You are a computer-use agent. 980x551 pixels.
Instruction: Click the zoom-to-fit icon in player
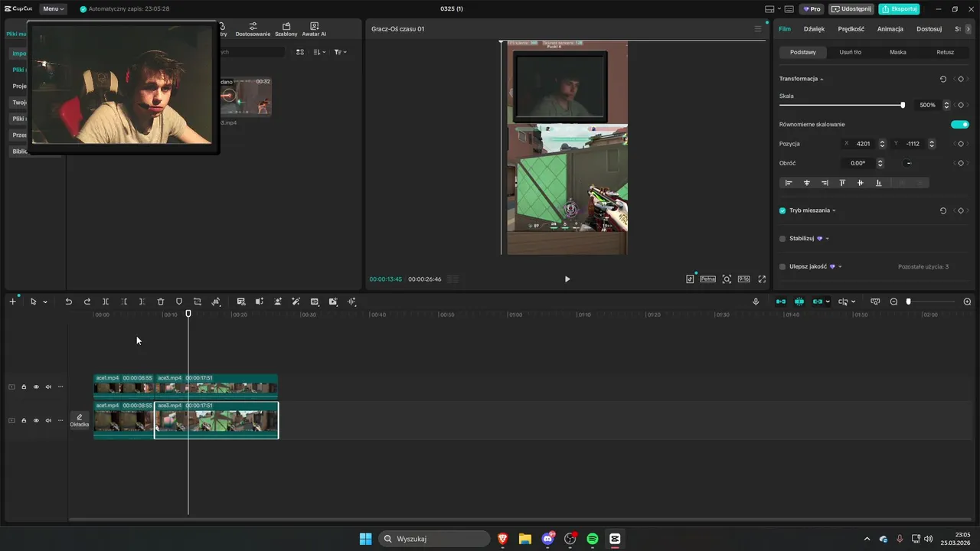727,279
